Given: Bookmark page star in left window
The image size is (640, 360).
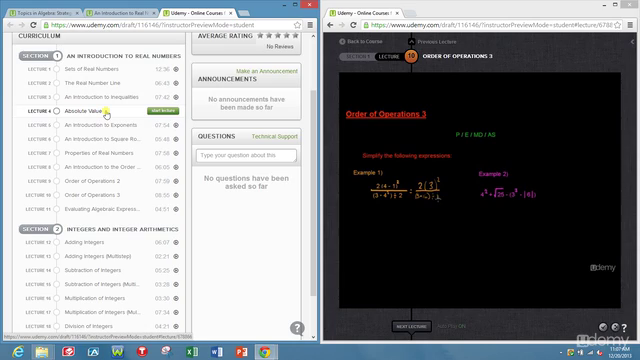Looking at the screenshot, I should tap(297, 25).
